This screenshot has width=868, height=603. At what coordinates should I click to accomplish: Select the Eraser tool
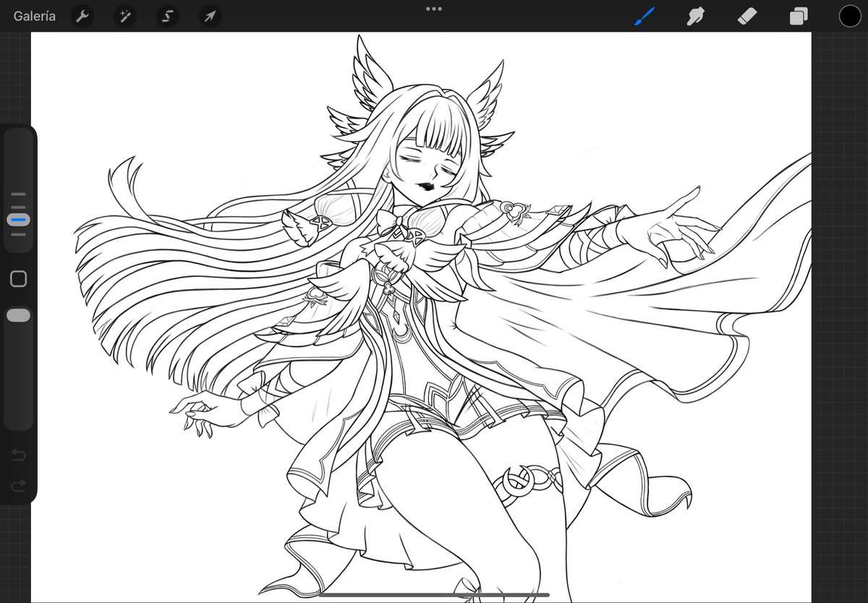[746, 16]
